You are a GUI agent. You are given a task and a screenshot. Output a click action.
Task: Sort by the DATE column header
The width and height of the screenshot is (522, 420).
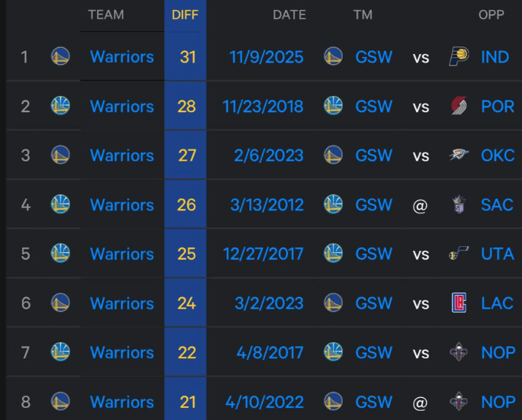[289, 15]
